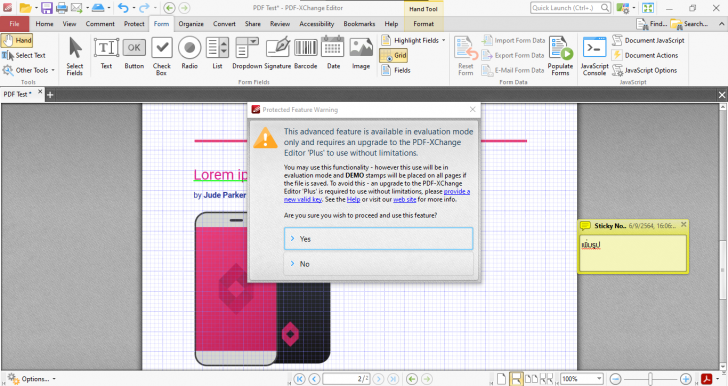Open JavaScript Options
728x386 pixels.
point(644,70)
